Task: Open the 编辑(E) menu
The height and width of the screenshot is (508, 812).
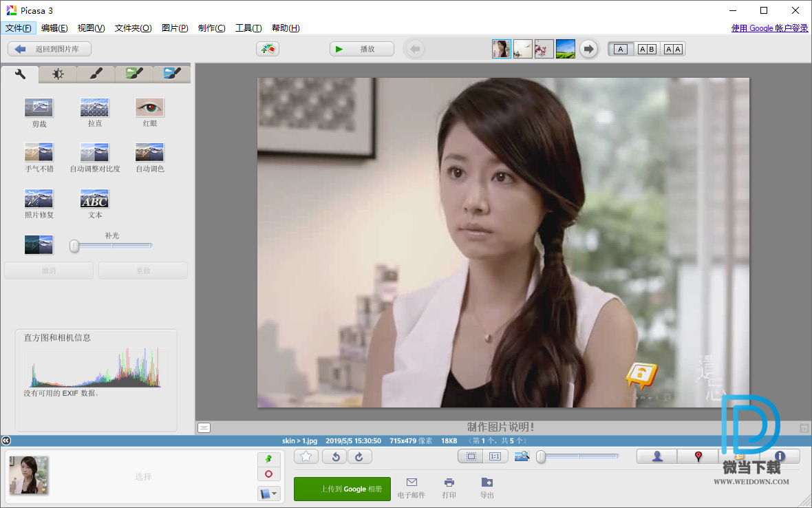Action: 54,28
